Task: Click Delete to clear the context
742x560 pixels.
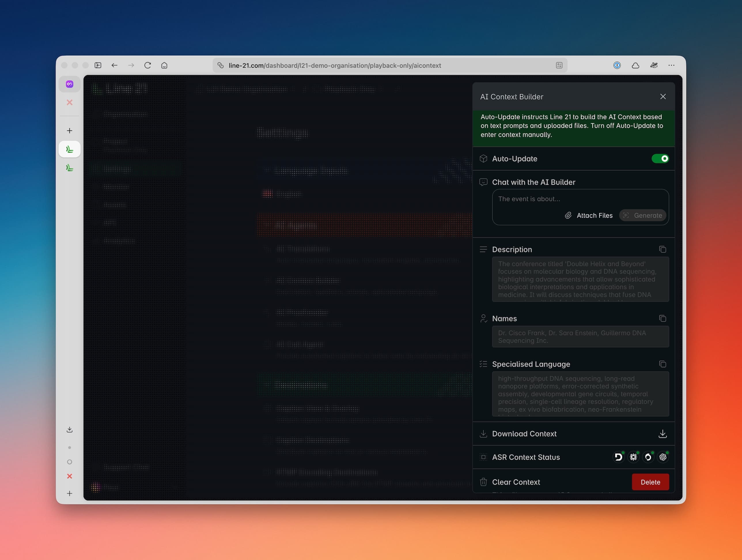Action: (650, 482)
